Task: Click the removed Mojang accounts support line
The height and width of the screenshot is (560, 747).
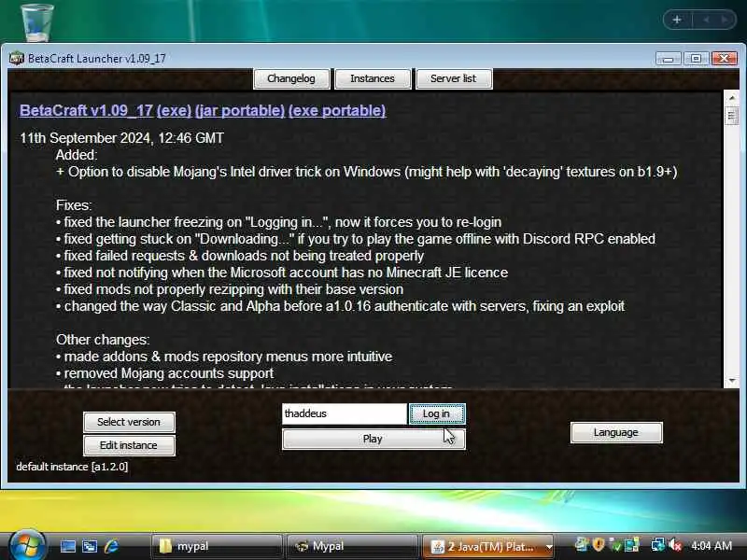Action: point(165,373)
